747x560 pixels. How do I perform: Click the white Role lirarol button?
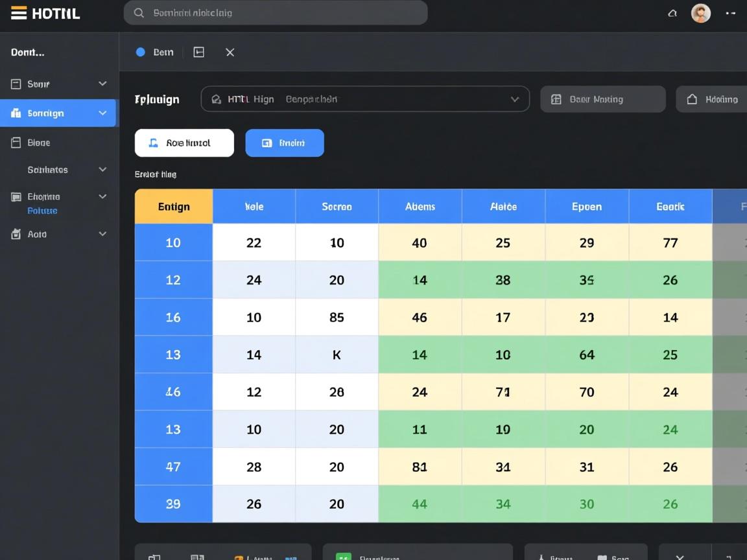[184, 143]
